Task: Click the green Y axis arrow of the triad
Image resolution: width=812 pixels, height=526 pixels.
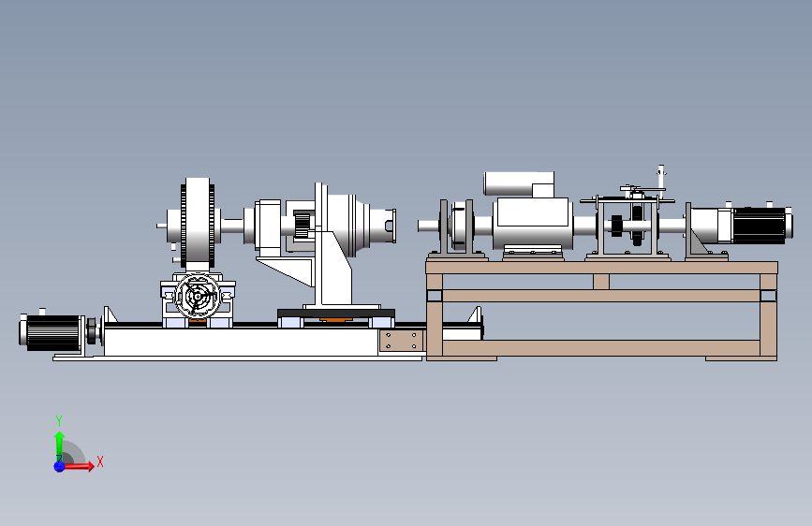Action: coord(60,446)
